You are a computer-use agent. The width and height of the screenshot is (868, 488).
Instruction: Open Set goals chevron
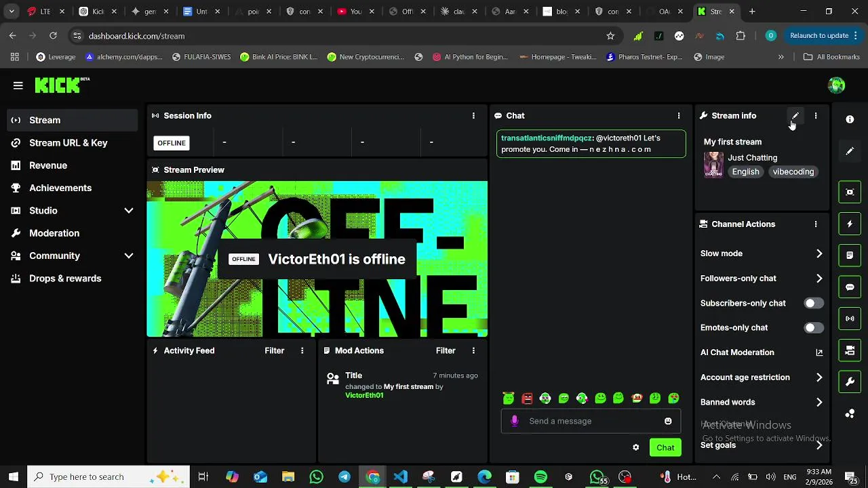point(819,445)
